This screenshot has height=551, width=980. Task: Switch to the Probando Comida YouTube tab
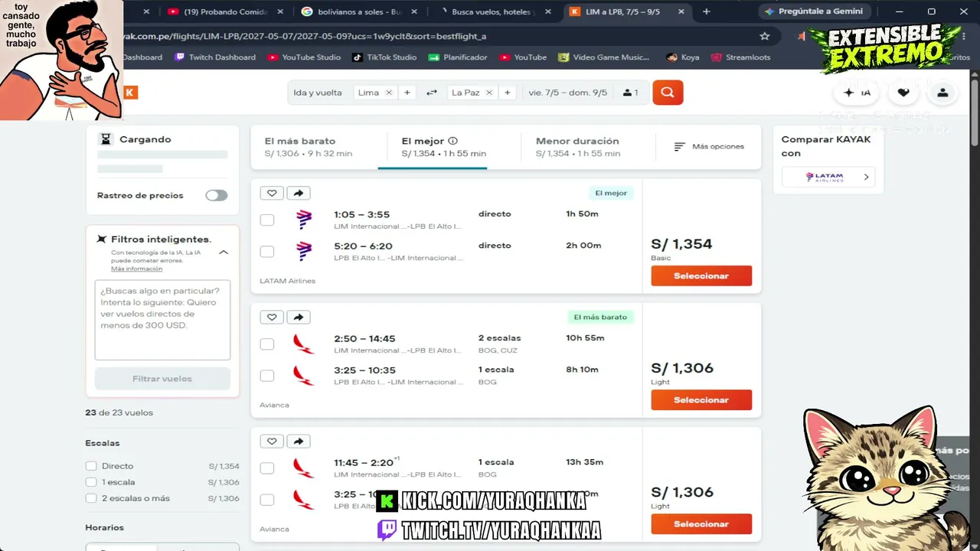226,11
